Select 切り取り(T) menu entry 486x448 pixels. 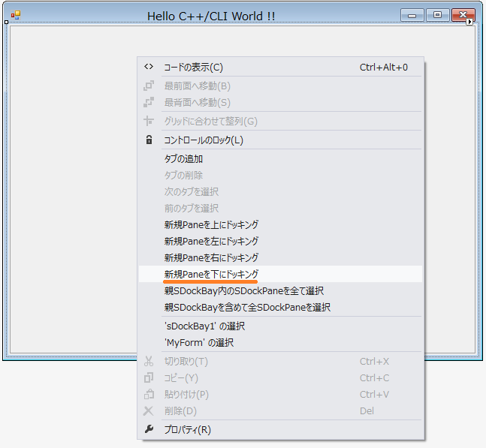[x=280, y=361]
